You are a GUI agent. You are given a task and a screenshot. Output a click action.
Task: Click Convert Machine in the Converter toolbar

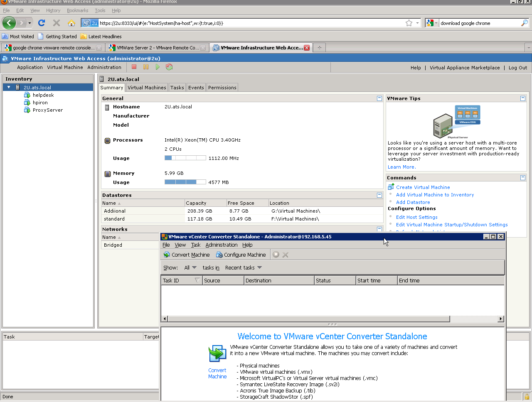(x=187, y=255)
